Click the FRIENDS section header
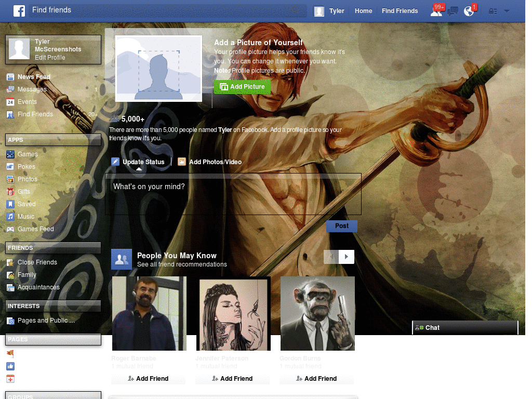Image resolution: width=532 pixels, height=399 pixels. [53, 248]
